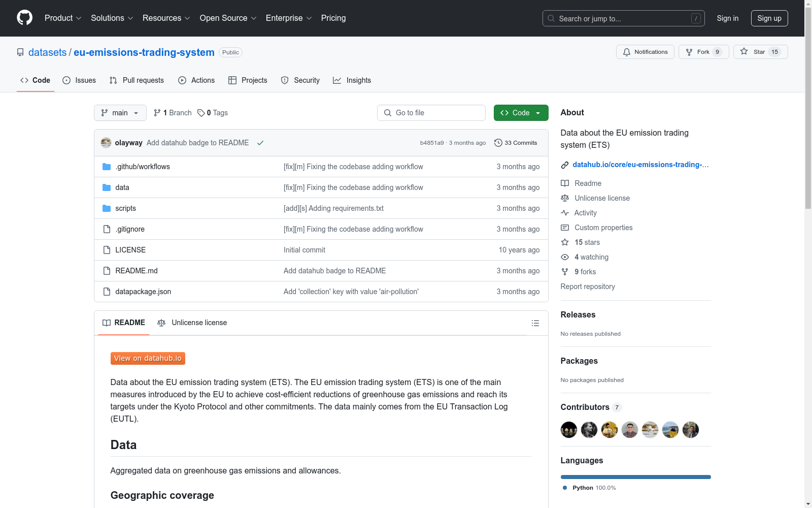Click the Search or jump to field

(x=624, y=18)
